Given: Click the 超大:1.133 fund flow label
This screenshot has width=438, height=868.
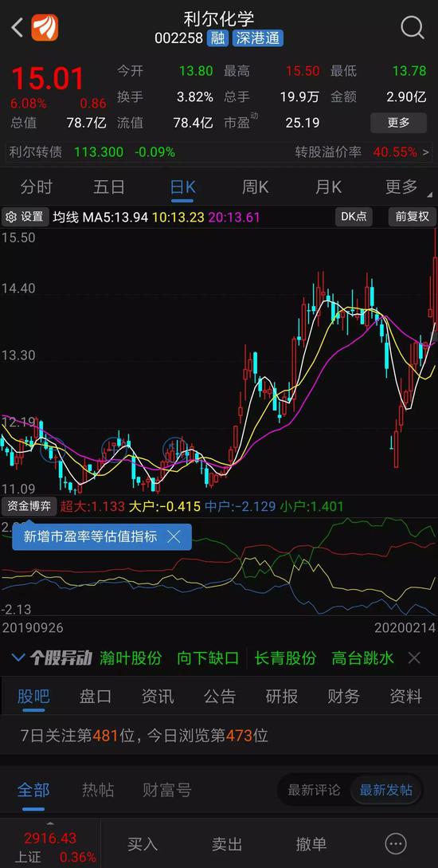Looking at the screenshot, I should pyautogui.click(x=92, y=506).
